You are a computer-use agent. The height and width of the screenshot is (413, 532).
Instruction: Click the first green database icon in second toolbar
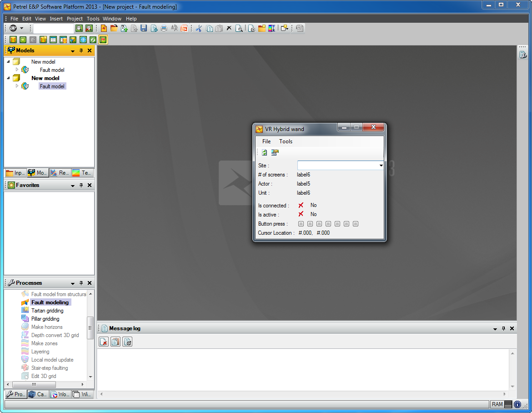tap(13, 40)
